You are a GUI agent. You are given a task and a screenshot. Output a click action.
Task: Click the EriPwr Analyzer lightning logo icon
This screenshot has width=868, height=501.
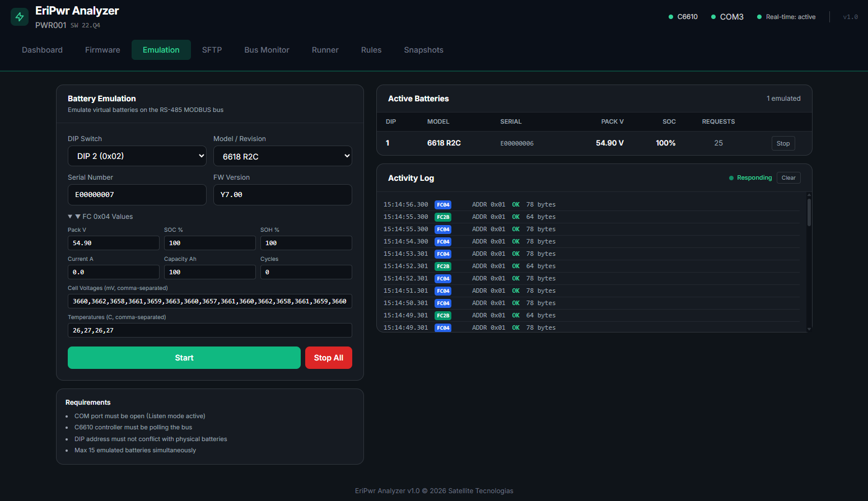[20, 17]
